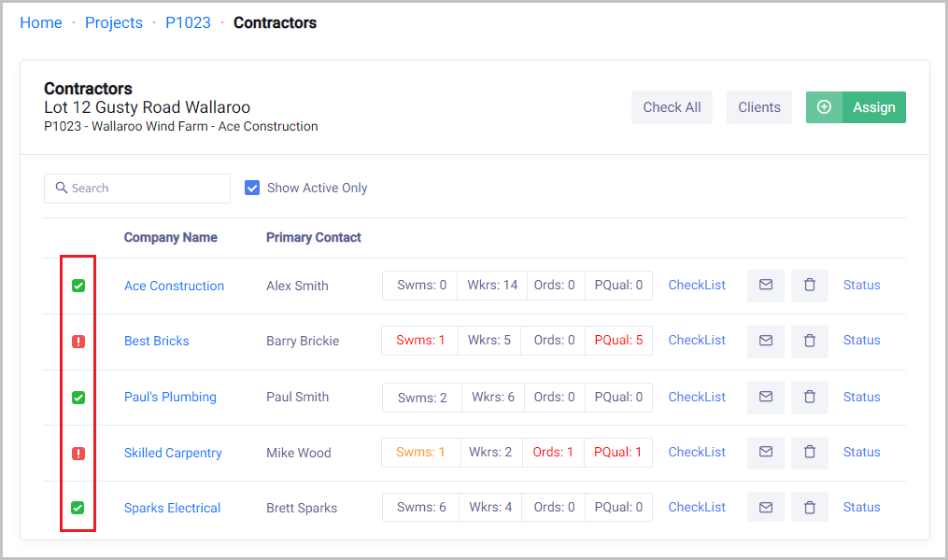The image size is (948, 560).
Task: Navigate to Home in the breadcrumb
Action: pos(41,22)
